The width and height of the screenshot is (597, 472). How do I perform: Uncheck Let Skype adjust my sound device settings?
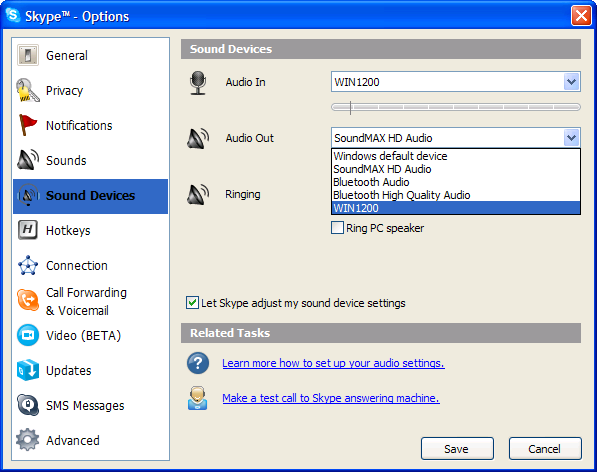192,303
